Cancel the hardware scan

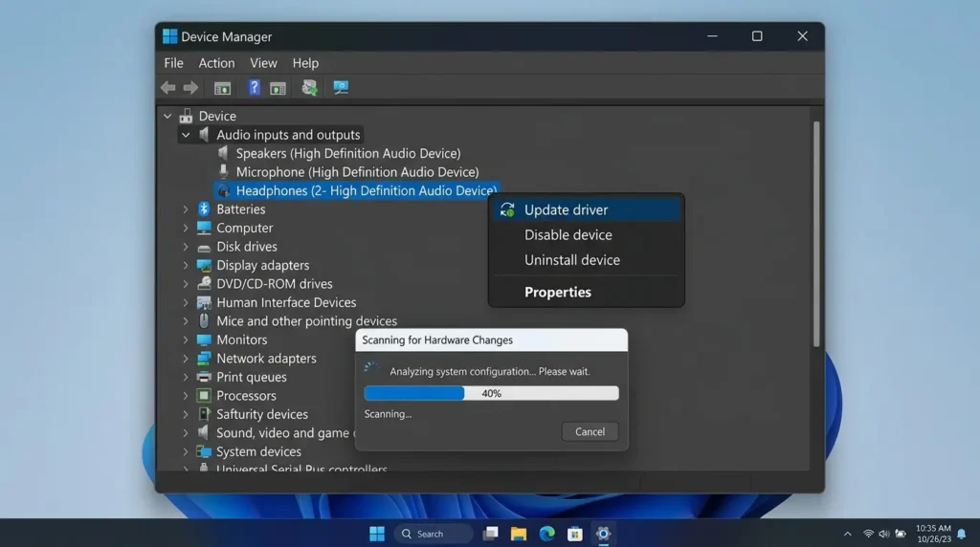(x=590, y=431)
